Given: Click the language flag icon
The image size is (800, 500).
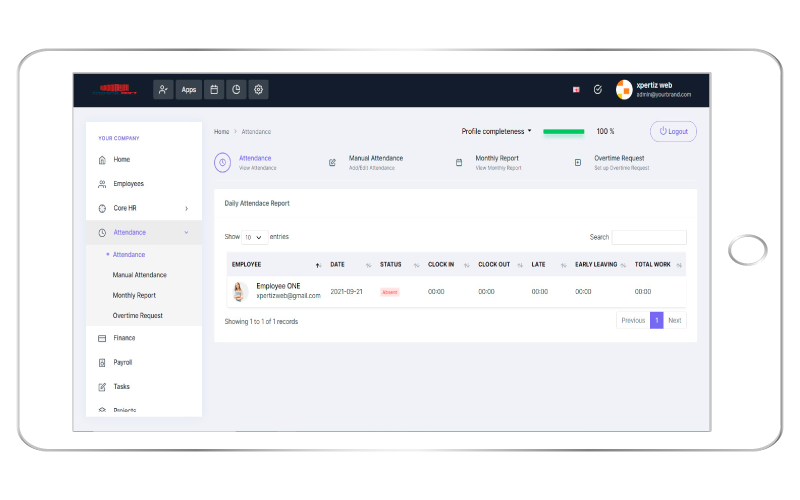Looking at the screenshot, I should tap(576, 90).
